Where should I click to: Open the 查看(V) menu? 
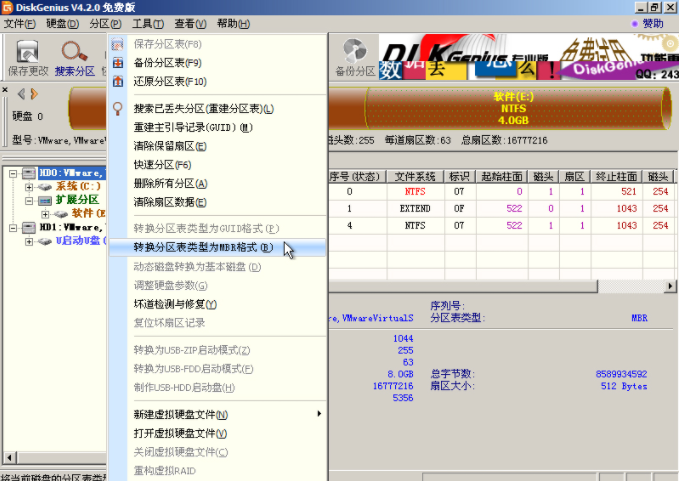(x=191, y=23)
